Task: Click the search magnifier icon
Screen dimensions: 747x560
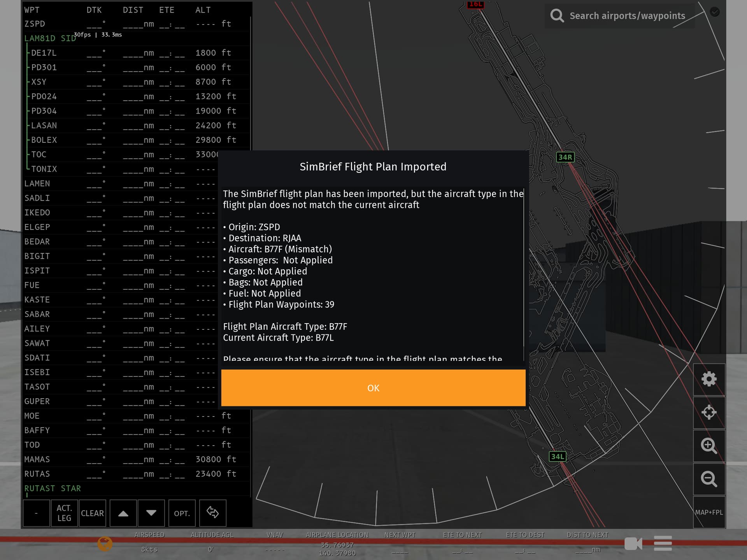Action: [x=557, y=16]
